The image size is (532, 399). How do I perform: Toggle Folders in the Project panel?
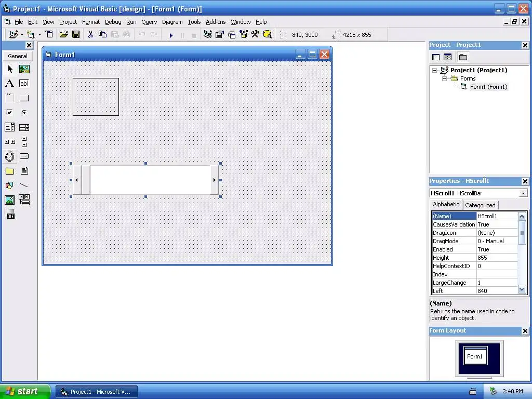pyautogui.click(x=463, y=57)
